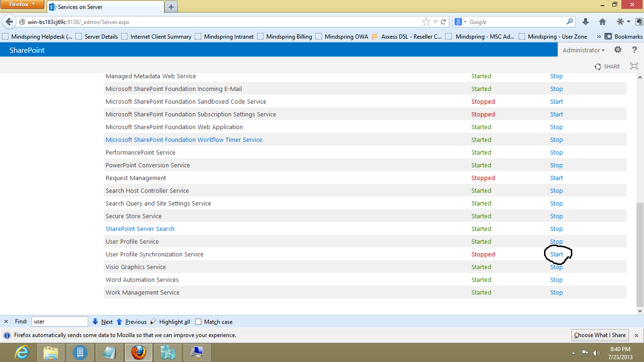This screenshot has width=644, height=362.
Task: Select the Services on Server tab
Action: (x=105, y=7)
